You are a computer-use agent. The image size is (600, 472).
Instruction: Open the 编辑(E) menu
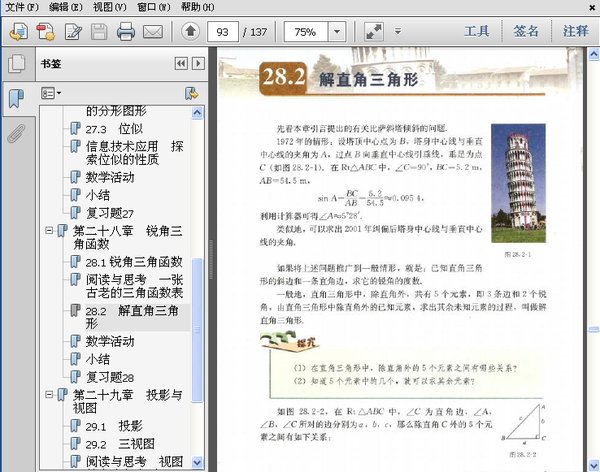(x=65, y=7)
